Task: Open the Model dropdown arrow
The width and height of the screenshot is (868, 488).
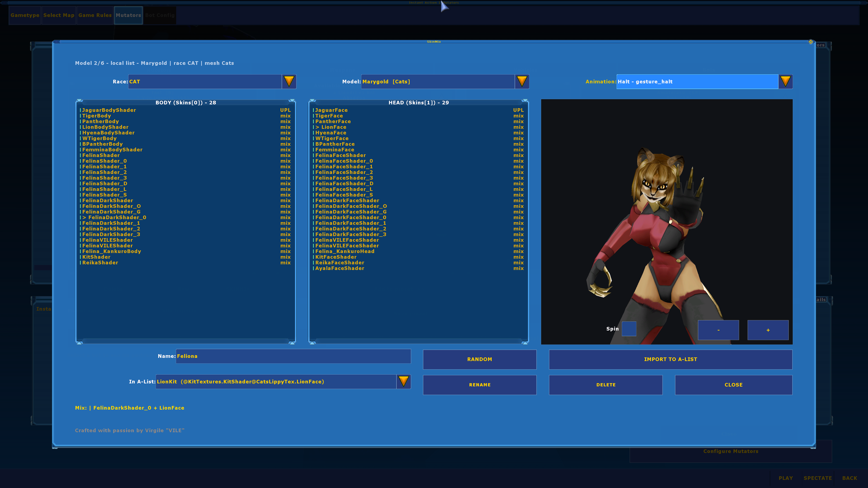Action: 522,82
